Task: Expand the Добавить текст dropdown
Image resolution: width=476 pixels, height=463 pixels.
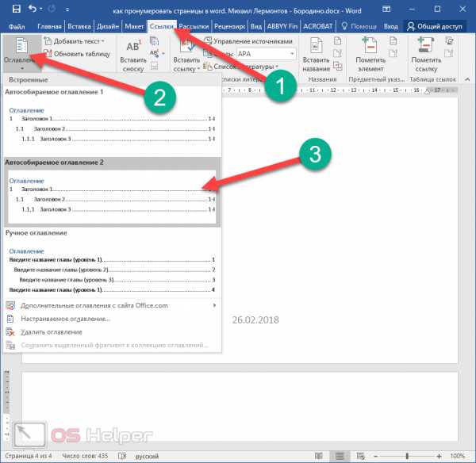Action: coord(75,40)
